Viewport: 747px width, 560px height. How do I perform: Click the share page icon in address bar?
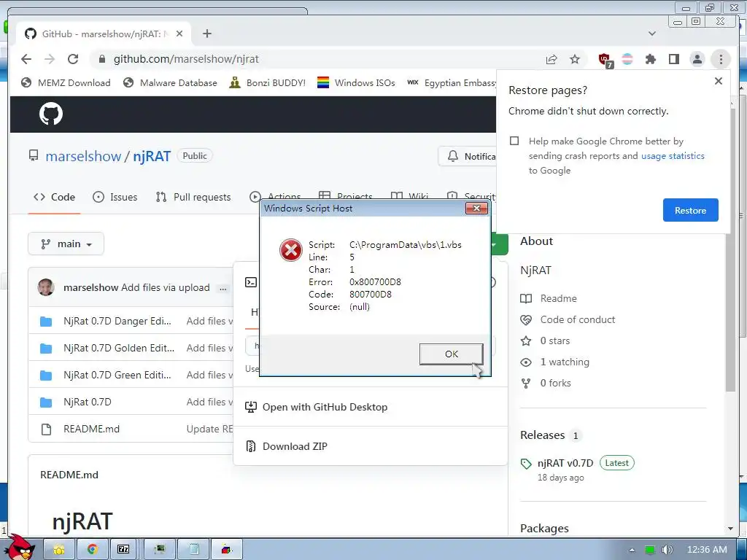click(x=551, y=59)
